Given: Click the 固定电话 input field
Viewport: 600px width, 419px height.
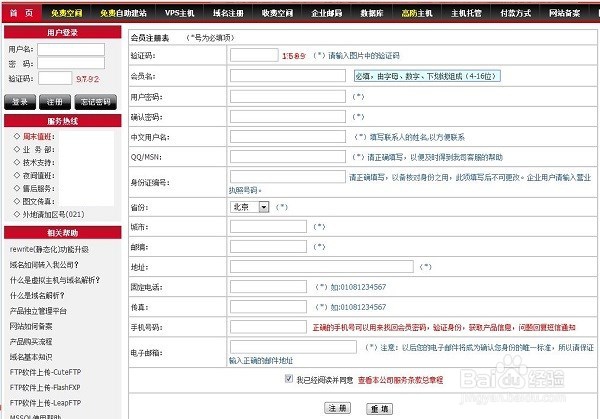Looking at the screenshot, I should click(x=268, y=287).
